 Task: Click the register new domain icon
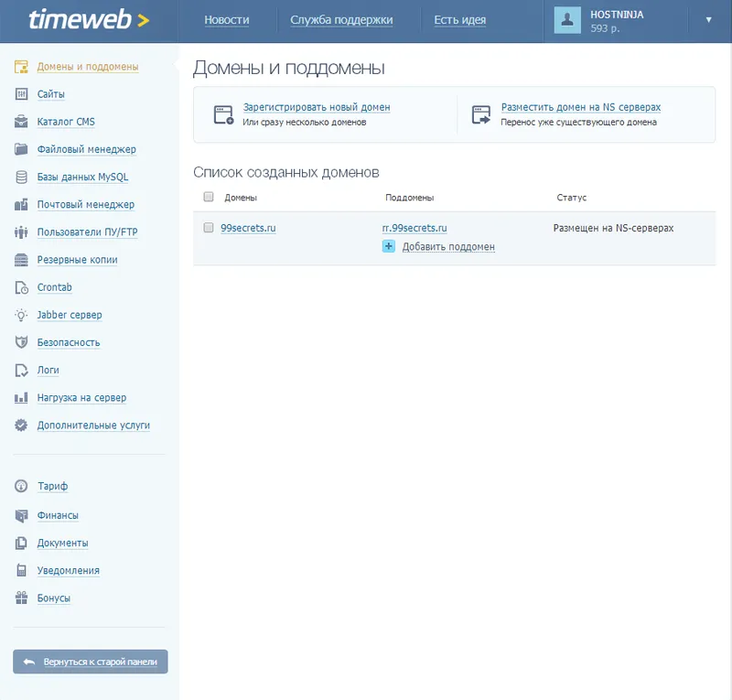(223, 115)
